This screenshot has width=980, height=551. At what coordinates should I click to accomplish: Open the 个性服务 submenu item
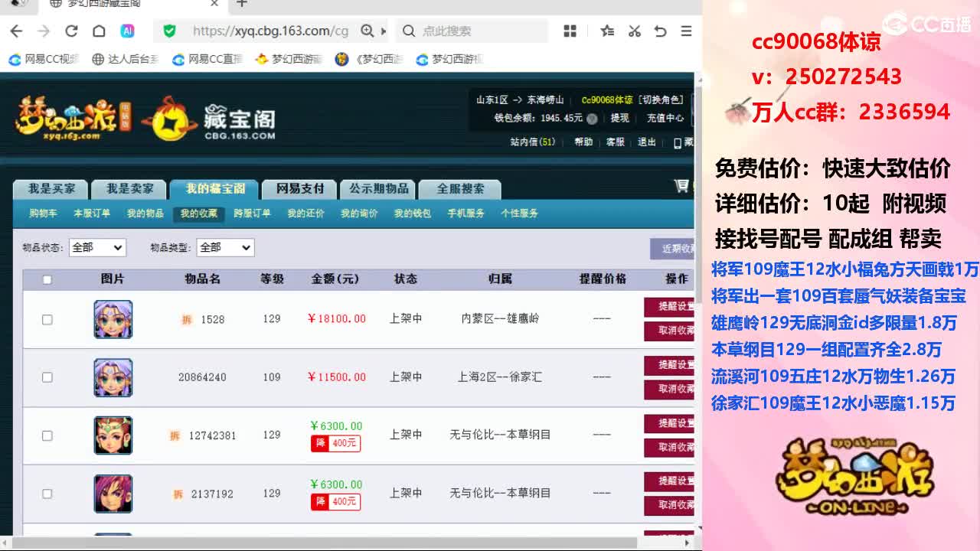click(520, 214)
